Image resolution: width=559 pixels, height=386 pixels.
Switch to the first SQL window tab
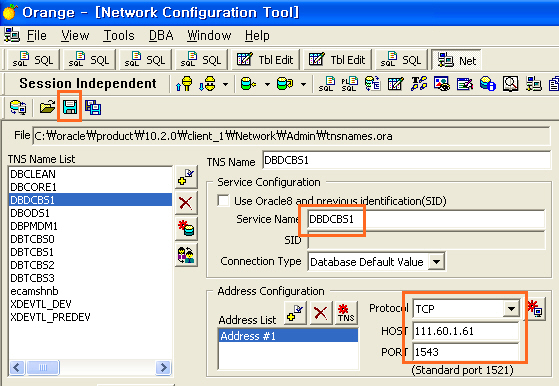[x=33, y=60]
